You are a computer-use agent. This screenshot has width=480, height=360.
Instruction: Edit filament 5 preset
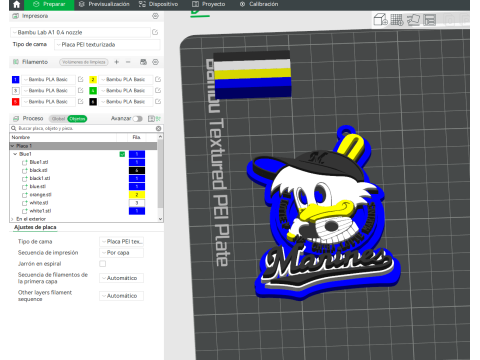pyautogui.click(x=80, y=101)
